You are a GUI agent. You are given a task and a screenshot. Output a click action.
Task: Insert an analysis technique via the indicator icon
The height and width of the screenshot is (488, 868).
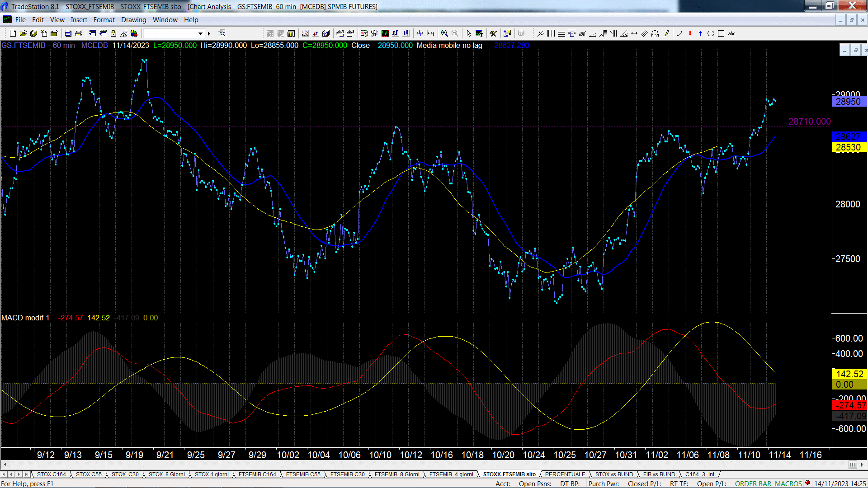[x=305, y=33]
